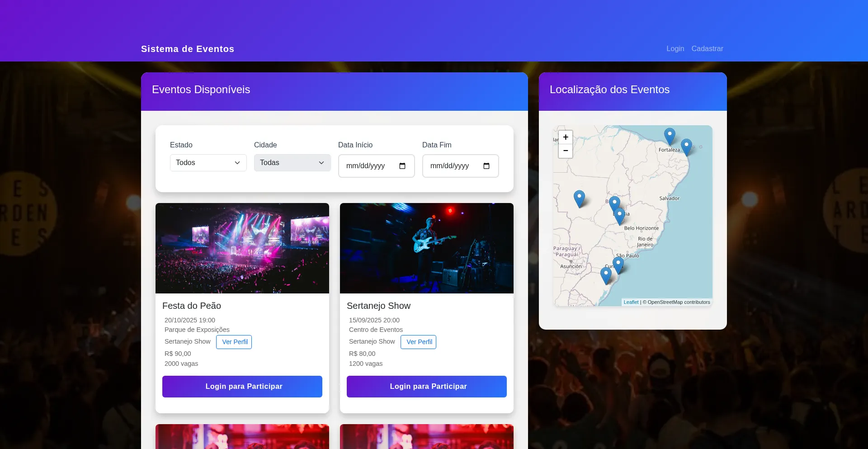Image resolution: width=868 pixels, height=449 pixels.
Task: View artist profile for Festa do Peão
Action: coord(234,342)
